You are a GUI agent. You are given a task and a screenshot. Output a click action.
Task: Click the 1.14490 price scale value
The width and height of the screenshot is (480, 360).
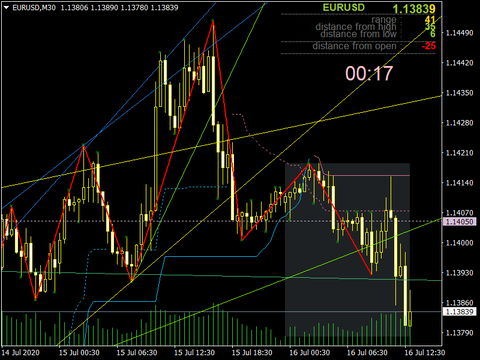(x=459, y=33)
